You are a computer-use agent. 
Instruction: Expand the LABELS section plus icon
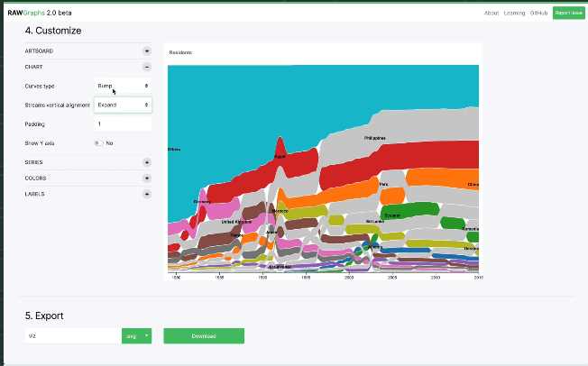tap(147, 194)
